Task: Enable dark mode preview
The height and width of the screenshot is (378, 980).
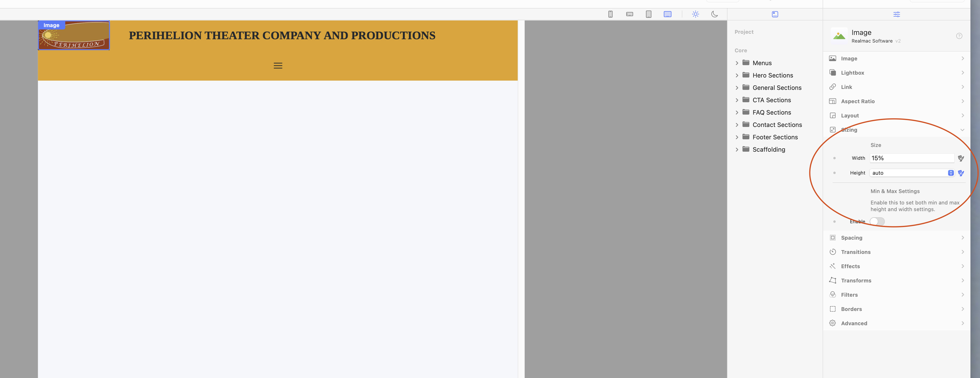Action: coord(714,14)
